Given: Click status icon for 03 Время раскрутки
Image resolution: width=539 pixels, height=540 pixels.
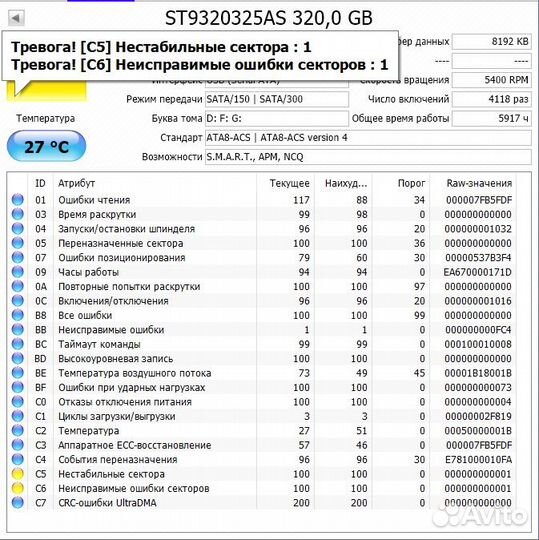Looking at the screenshot, I should click(x=18, y=214).
